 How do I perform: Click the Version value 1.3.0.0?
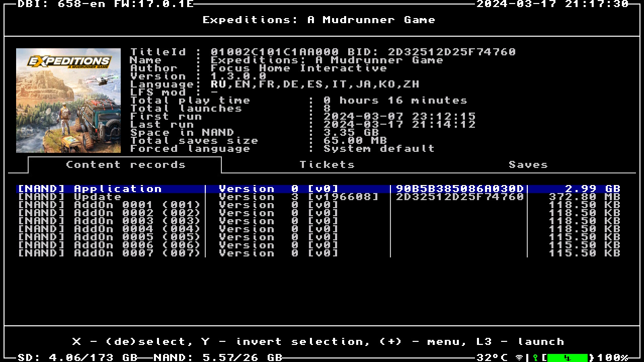(x=238, y=76)
